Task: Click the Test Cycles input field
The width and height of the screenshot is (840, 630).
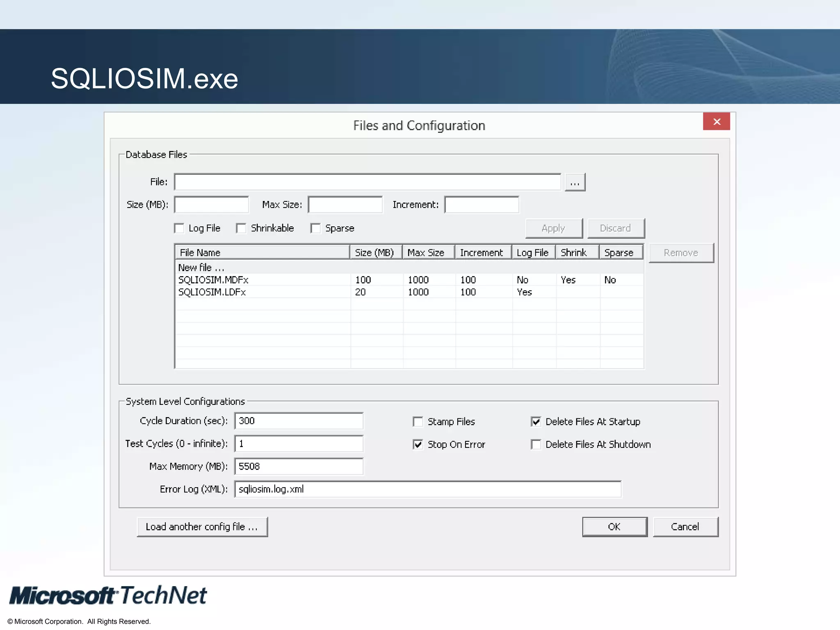Action: coord(299,444)
